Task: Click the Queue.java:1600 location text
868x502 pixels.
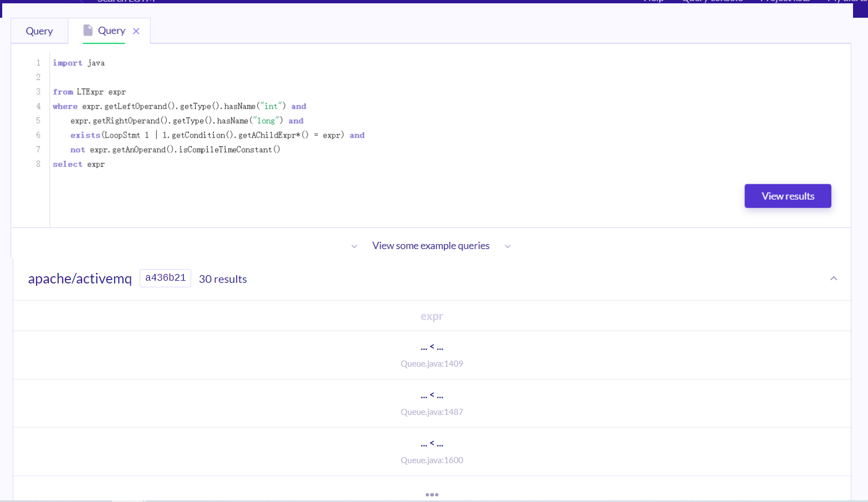Action: click(432, 460)
